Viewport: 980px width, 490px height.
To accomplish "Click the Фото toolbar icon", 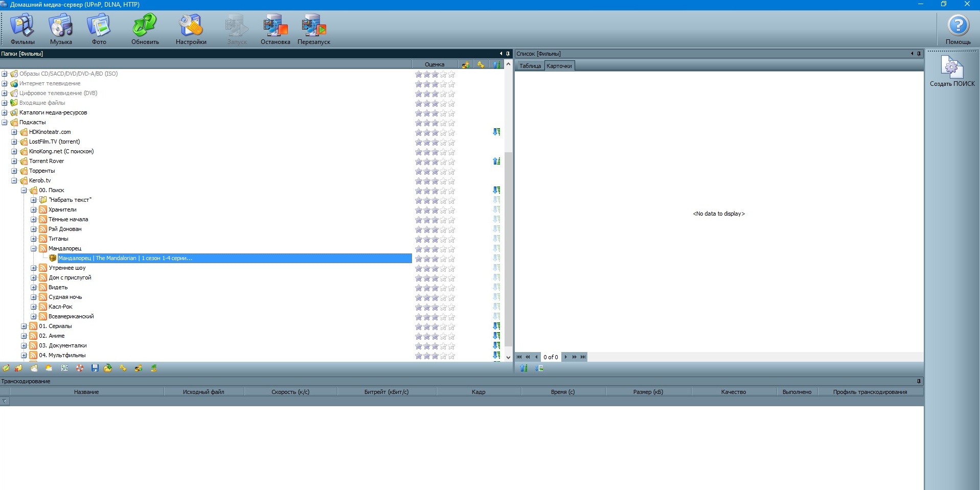I will click(x=99, y=30).
